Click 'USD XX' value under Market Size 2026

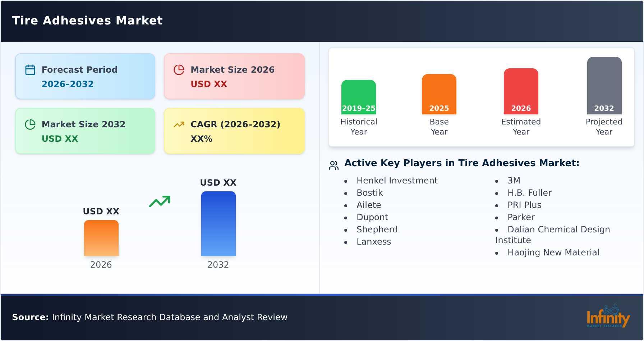tap(209, 84)
